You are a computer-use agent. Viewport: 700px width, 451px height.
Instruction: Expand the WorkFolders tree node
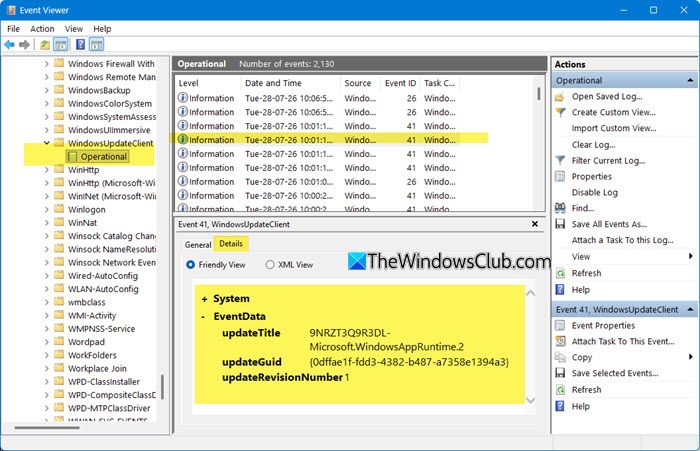[x=46, y=355]
